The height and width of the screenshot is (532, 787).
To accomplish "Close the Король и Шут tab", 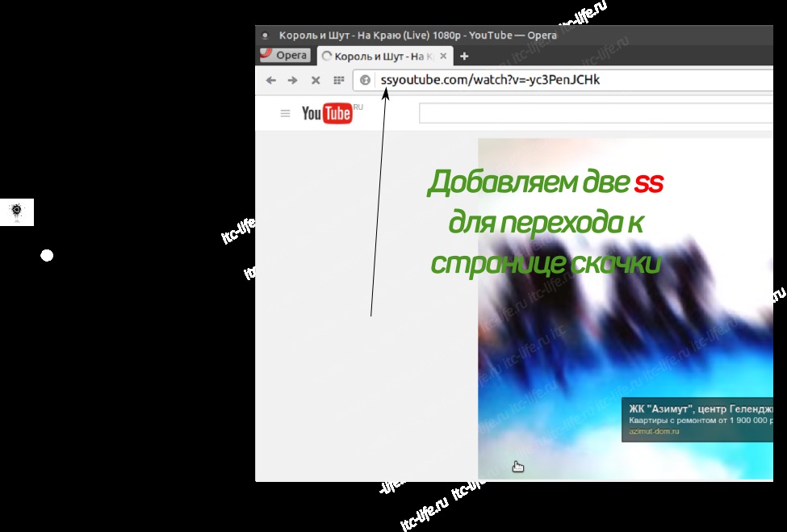I will [443, 57].
